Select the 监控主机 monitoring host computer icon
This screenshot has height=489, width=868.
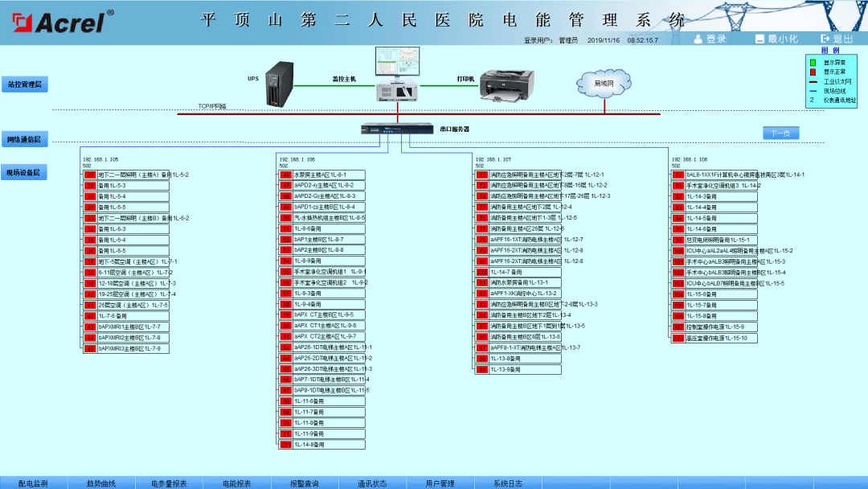pyautogui.click(x=397, y=74)
